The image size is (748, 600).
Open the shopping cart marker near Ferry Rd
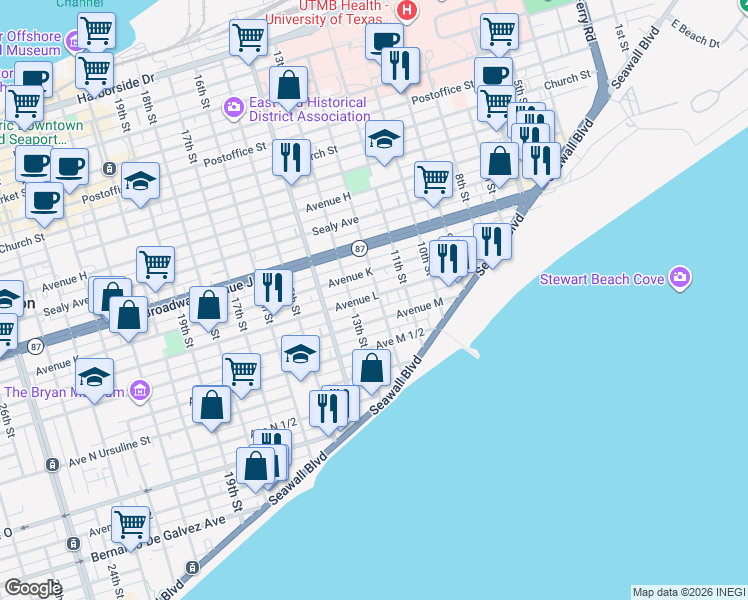499,32
